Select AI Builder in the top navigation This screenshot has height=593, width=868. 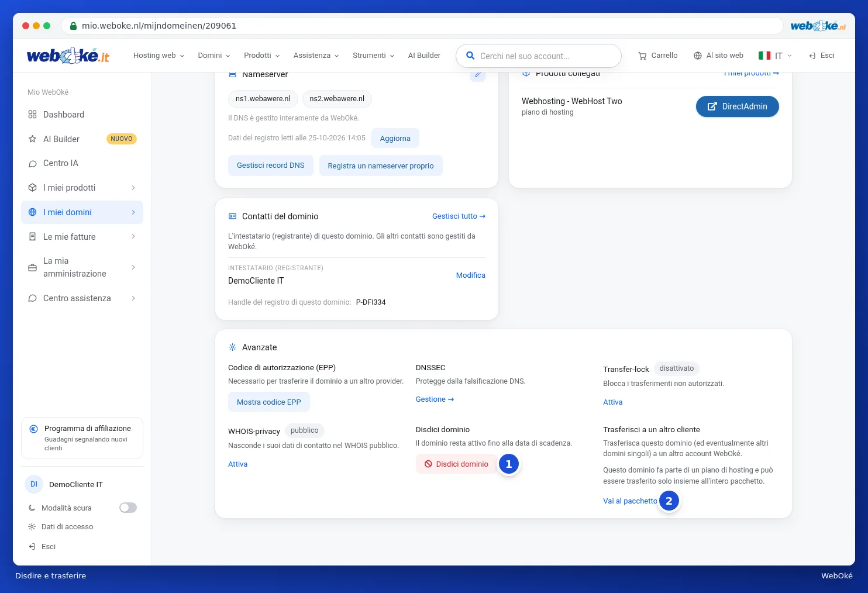pos(424,56)
